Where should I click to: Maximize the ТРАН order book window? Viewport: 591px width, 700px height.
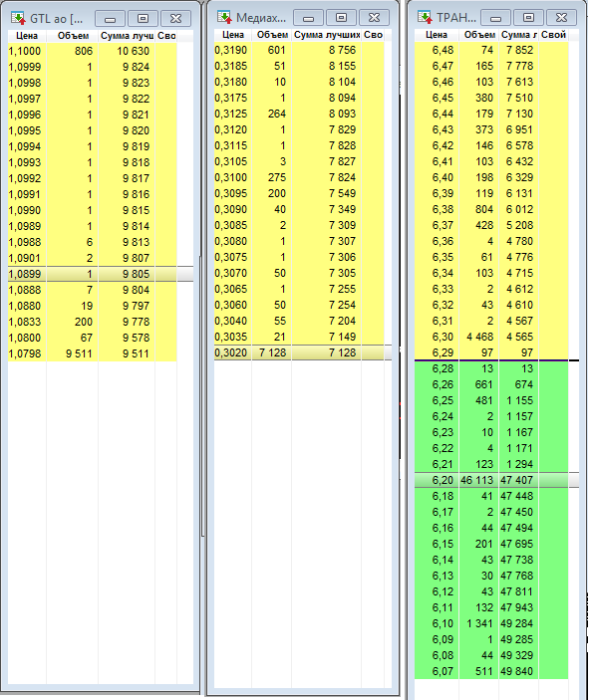click(528, 18)
